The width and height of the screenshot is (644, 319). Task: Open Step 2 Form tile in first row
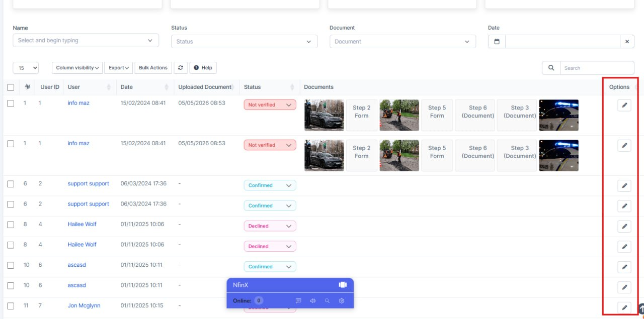click(362, 115)
